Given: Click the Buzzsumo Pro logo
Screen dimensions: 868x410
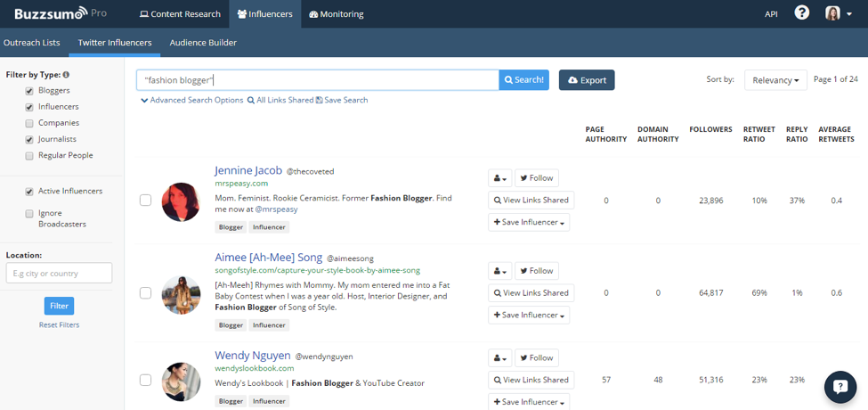Looking at the screenshot, I should click(x=60, y=13).
